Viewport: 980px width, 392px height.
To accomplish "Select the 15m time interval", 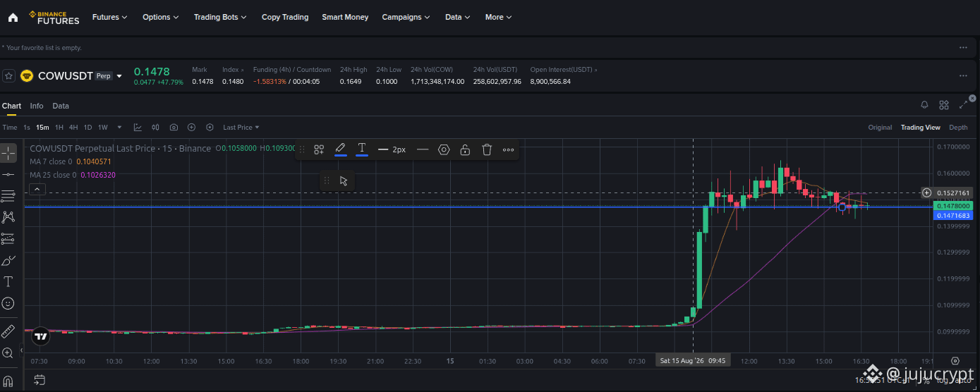I will [x=42, y=128].
